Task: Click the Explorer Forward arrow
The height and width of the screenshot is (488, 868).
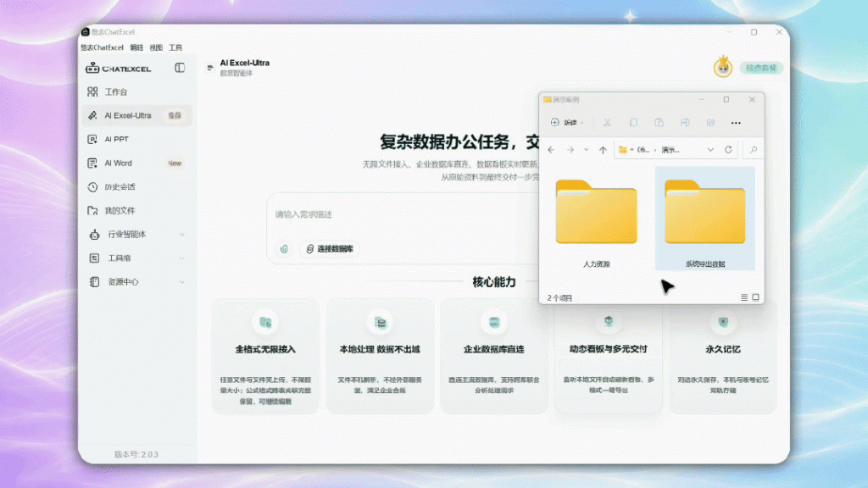Action: point(570,150)
